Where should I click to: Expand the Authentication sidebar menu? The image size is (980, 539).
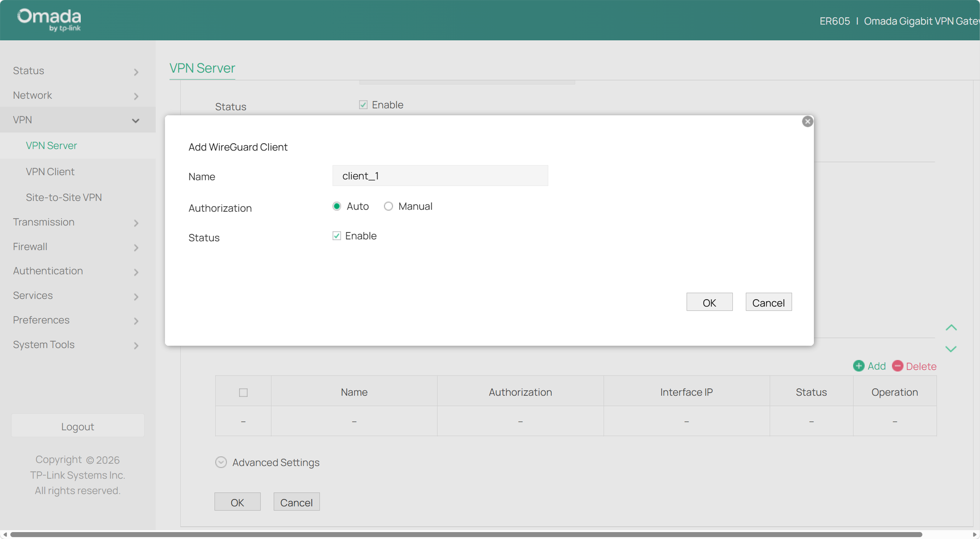[78, 271]
